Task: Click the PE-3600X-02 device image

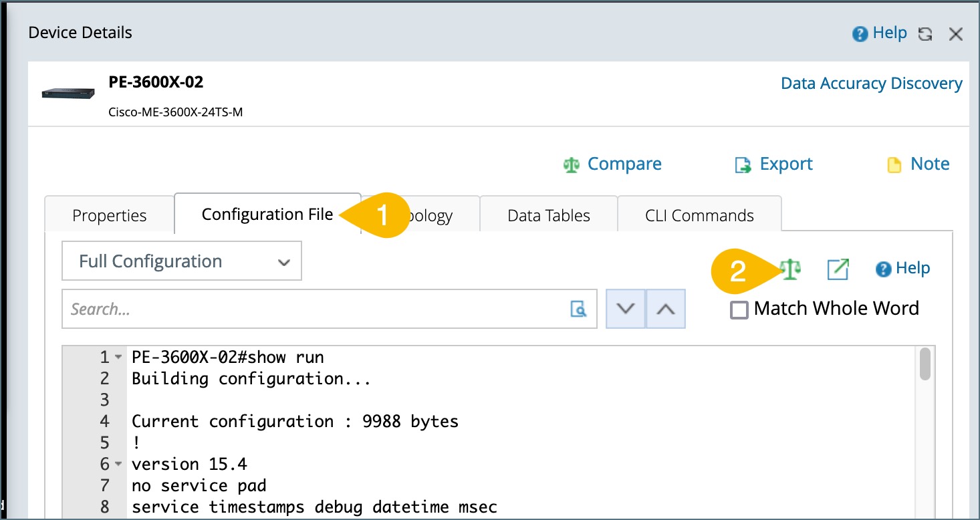Action: coord(68,94)
